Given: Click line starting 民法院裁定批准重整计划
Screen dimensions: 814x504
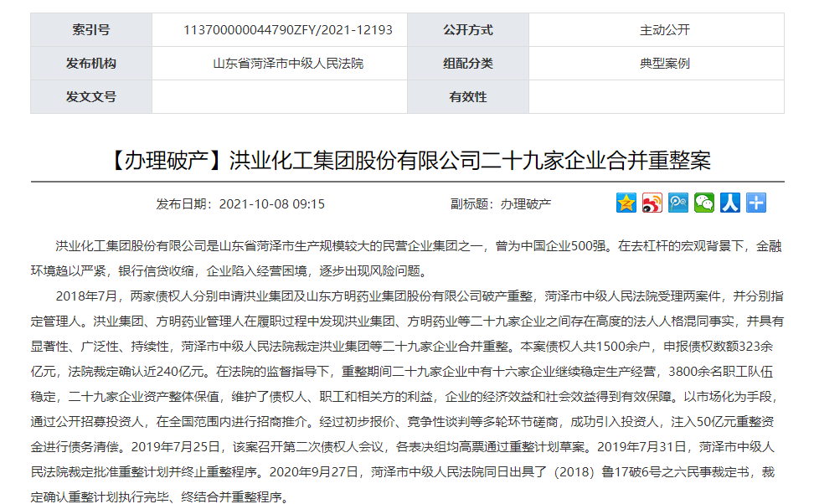Looking at the screenshot, I should (402, 472).
